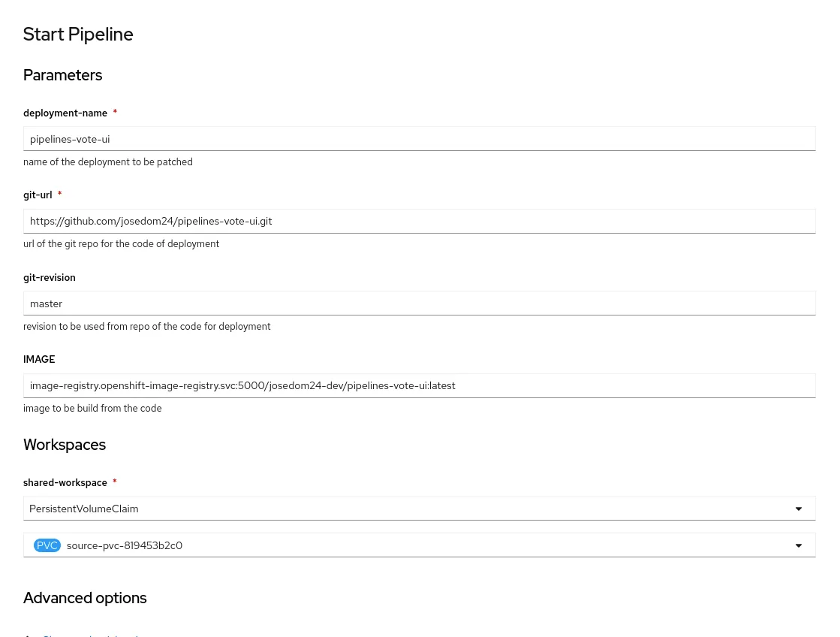Image resolution: width=840 pixels, height=637 pixels.
Task: Click the red asterisk next to shared-workspace
Action: 115,482
